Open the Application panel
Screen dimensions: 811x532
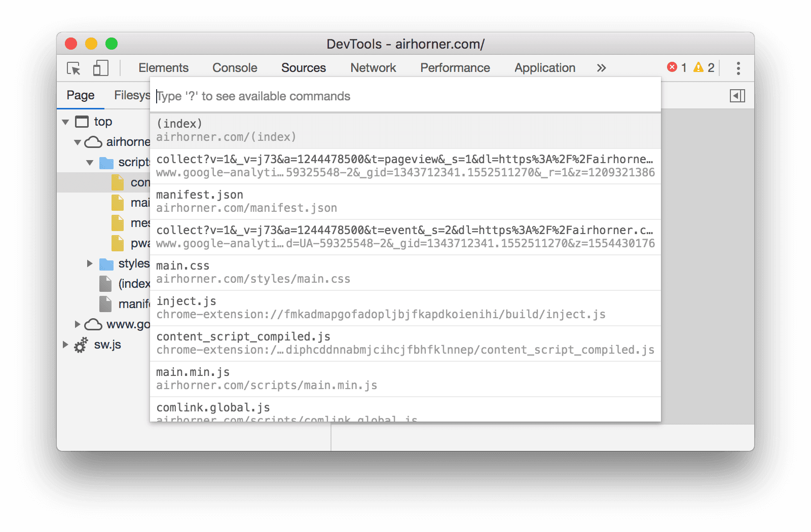544,67
